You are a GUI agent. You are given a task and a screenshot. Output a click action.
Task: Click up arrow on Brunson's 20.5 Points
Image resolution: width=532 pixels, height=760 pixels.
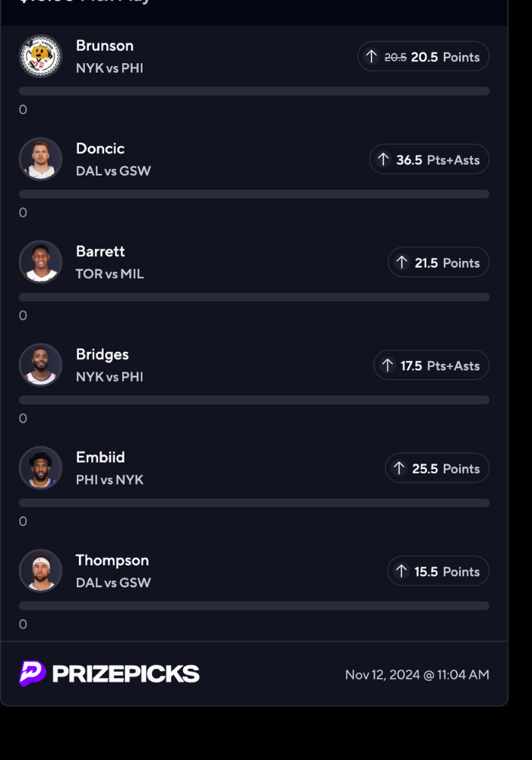click(x=371, y=56)
